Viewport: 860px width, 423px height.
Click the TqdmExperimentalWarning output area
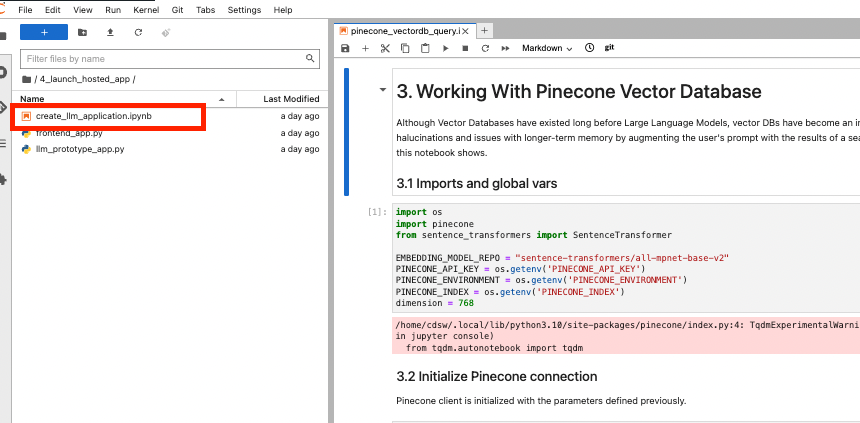tap(626, 336)
